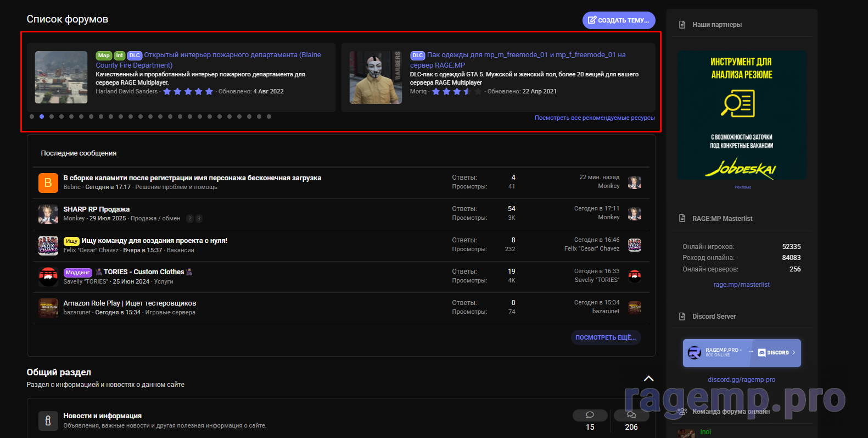
Task: Click the Discord server join widget
Action: tap(741, 353)
